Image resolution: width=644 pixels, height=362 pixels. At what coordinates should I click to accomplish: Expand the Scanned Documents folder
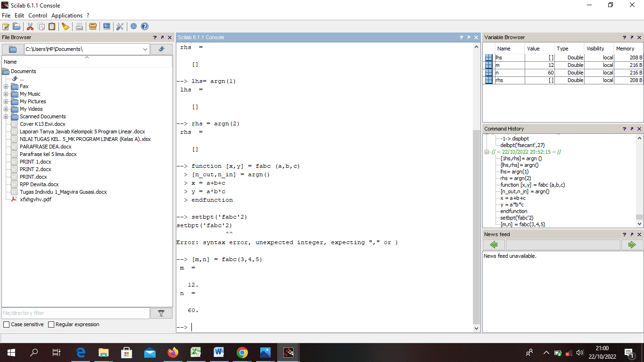pyautogui.click(x=6, y=116)
